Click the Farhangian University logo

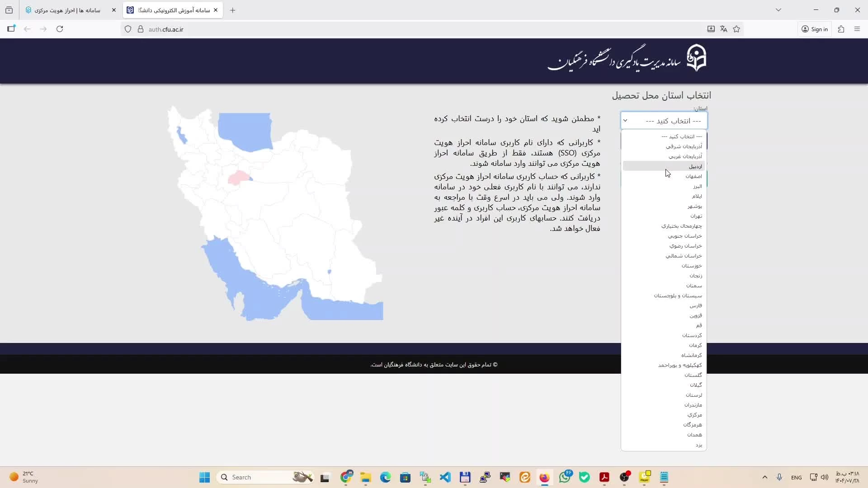pos(696,58)
